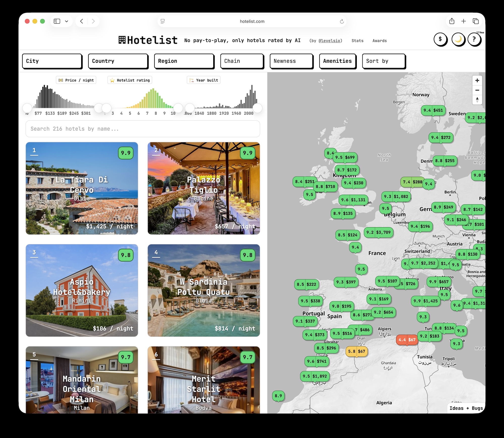Click the Year built slider's left handle
This screenshot has width=504, height=438.
(x=190, y=108)
